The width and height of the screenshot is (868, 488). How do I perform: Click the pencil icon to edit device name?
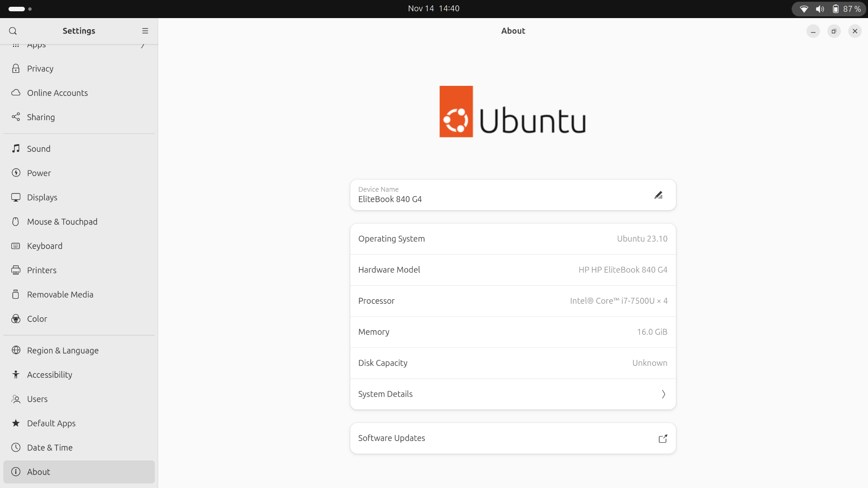[658, 195]
